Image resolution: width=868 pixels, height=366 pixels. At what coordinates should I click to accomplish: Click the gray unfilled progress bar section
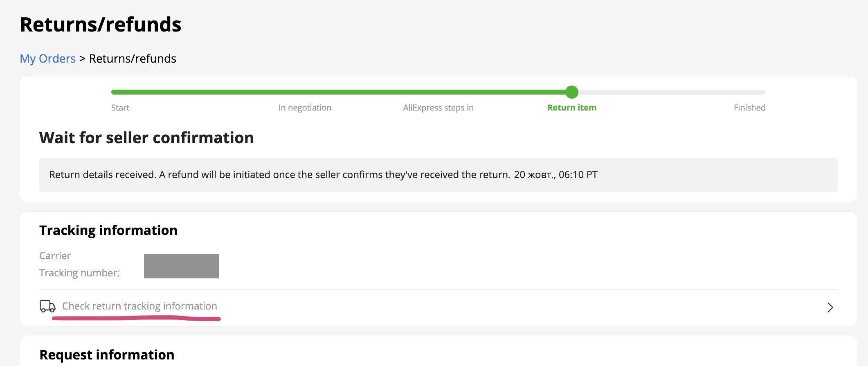coord(671,92)
